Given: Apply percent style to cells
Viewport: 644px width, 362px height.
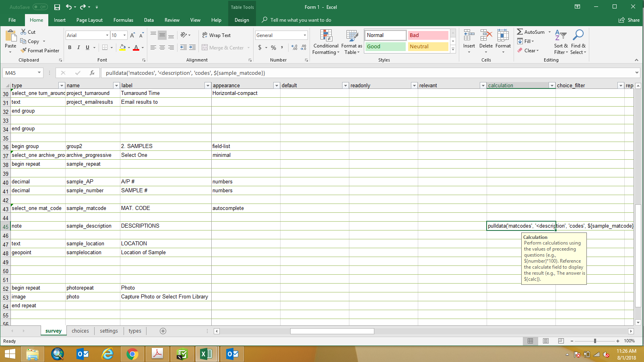Looking at the screenshot, I should pos(274,47).
